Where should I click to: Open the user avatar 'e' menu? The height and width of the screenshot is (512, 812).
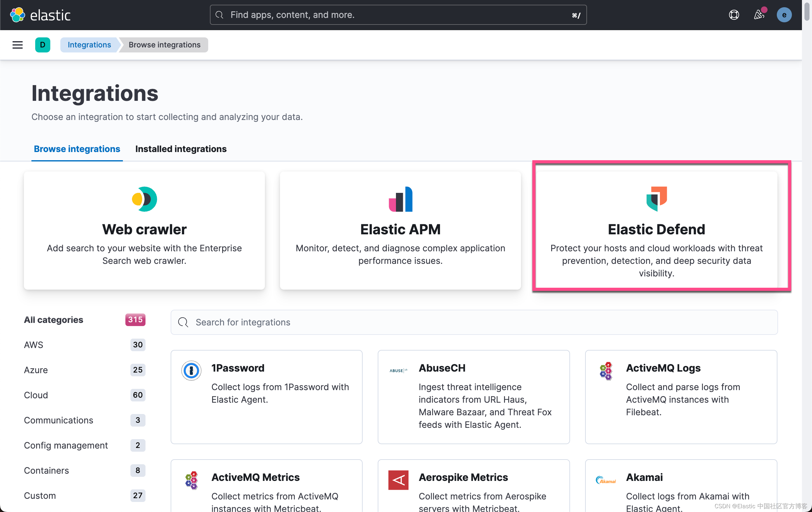[x=784, y=15]
